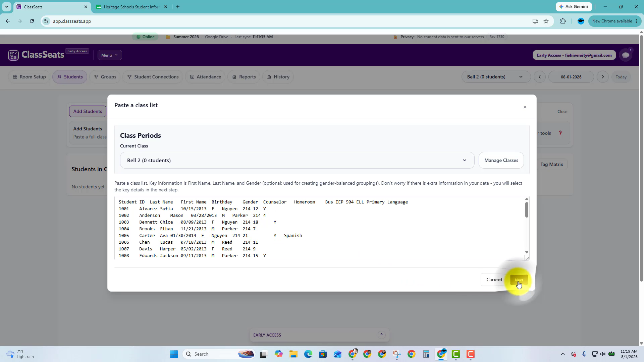Click the install app icon in address bar
Image resolution: width=644 pixels, height=362 pixels.
pos(535,21)
